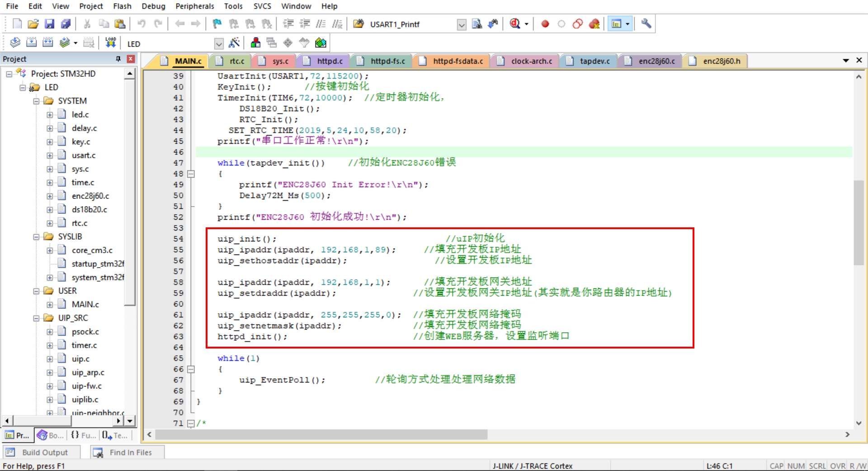Open the Flash menu

click(x=122, y=6)
